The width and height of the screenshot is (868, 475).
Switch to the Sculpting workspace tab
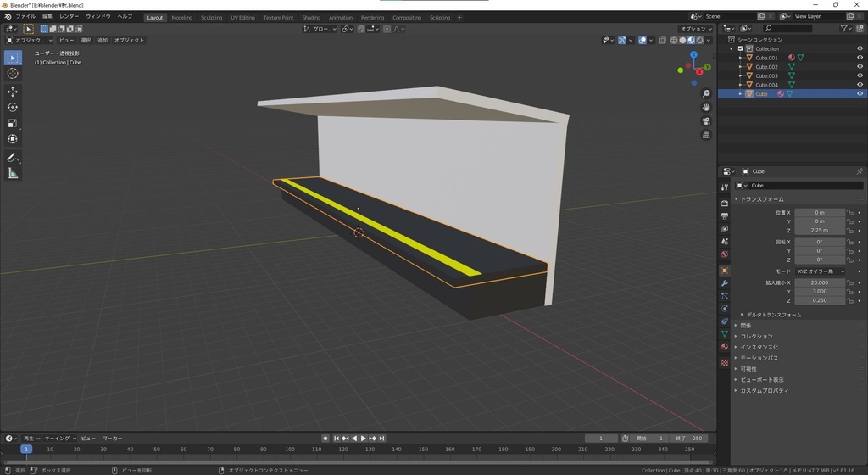(211, 18)
